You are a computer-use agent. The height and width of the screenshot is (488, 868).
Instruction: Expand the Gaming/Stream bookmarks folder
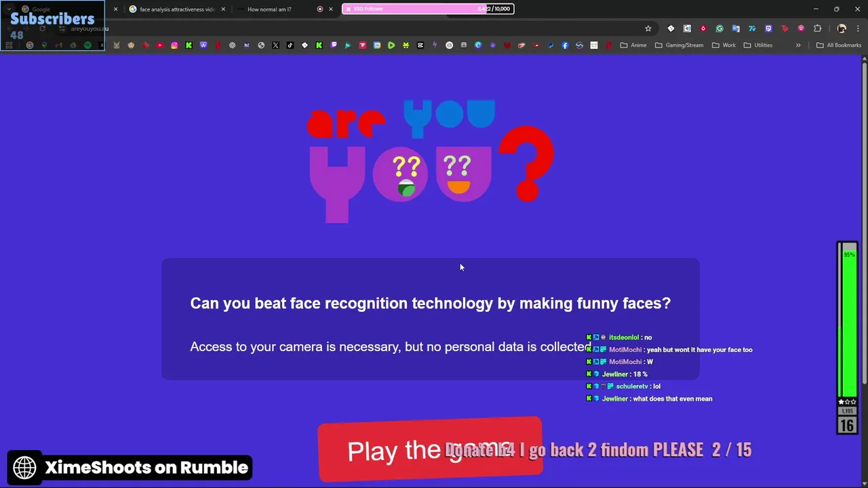pyautogui.click(x=679, y=45)
